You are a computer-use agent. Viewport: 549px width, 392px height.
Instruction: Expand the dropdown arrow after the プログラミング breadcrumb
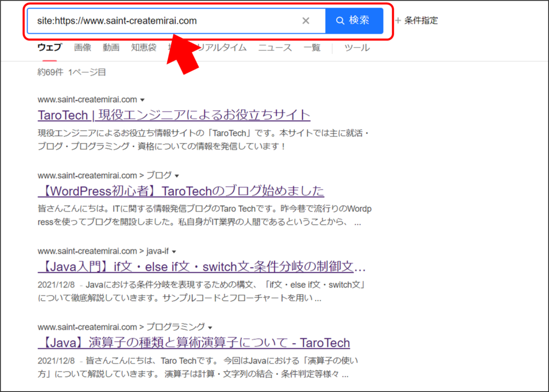[x=210, y=328]
